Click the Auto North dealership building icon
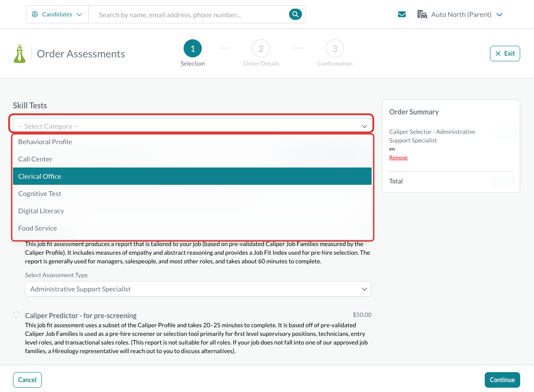The width and height of the screenshot is (534, 392). [422, 14]
